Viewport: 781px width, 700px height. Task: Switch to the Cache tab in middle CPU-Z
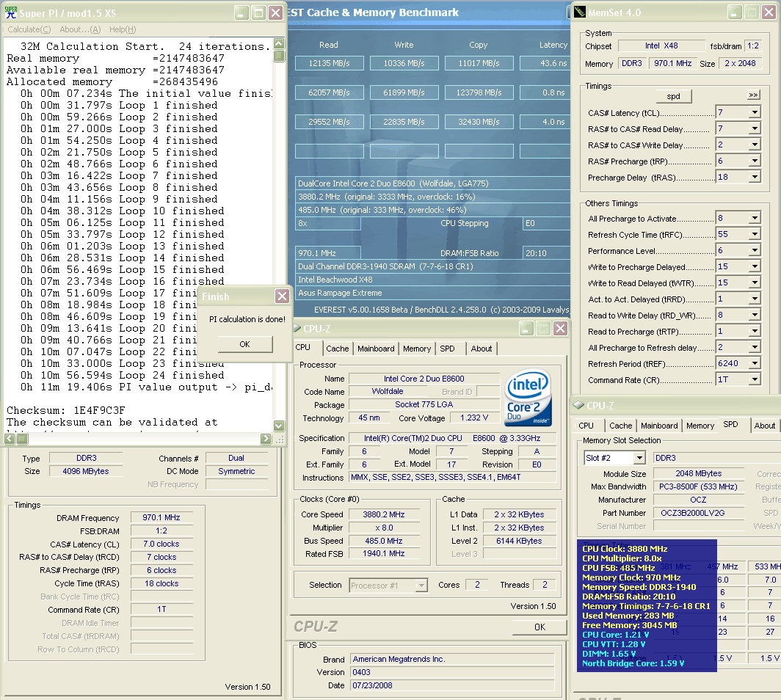pos(337,349)
